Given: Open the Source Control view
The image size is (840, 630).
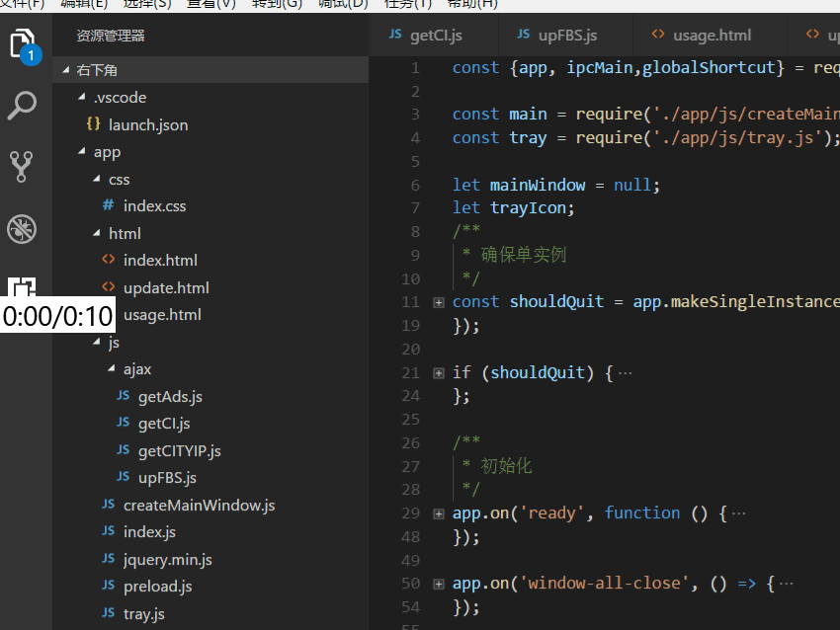Looking at the screenshot, I should (x=22, y=167).
